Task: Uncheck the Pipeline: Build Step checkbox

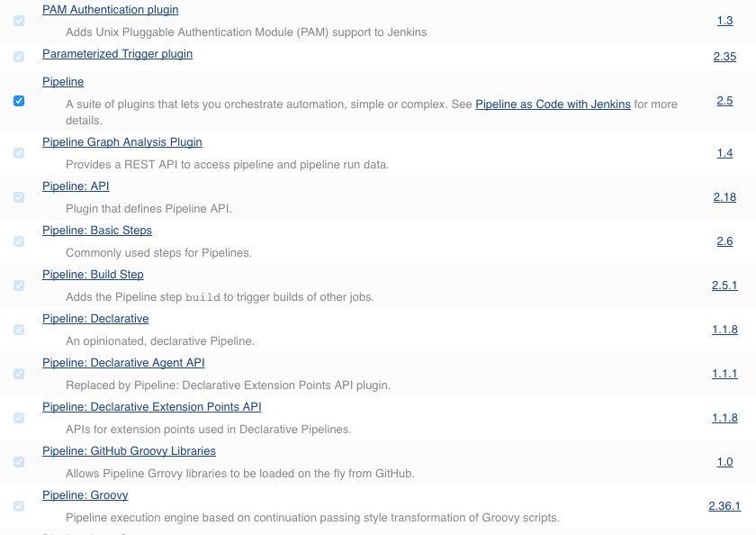Action: 19,285
